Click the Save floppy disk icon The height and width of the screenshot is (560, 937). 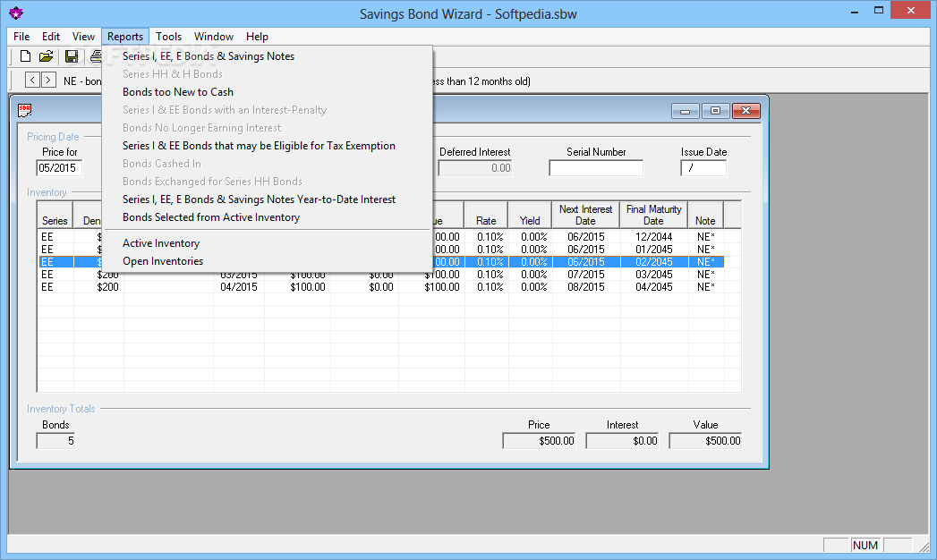[x=72, y=56]
